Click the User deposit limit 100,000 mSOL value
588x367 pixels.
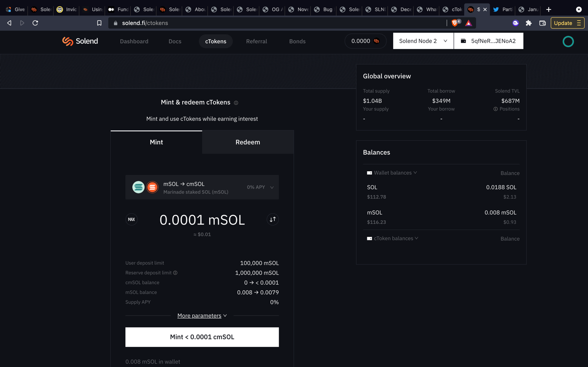(259, 263)
